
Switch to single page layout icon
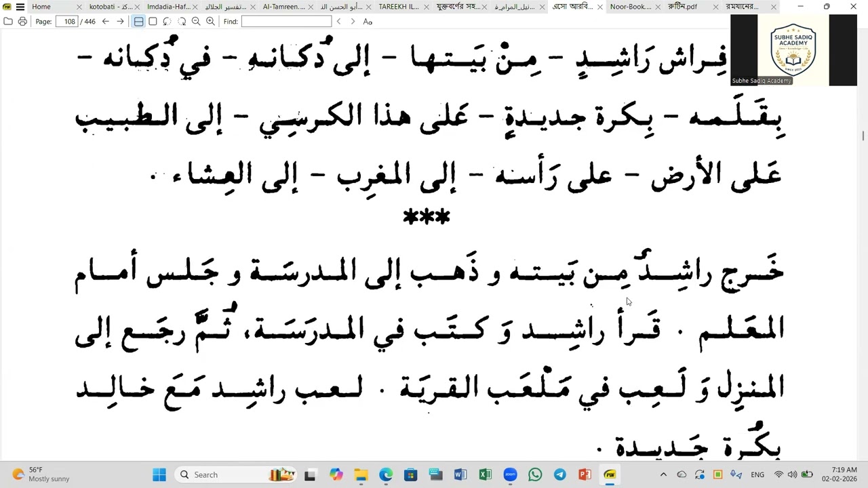(x=153, y=22)
